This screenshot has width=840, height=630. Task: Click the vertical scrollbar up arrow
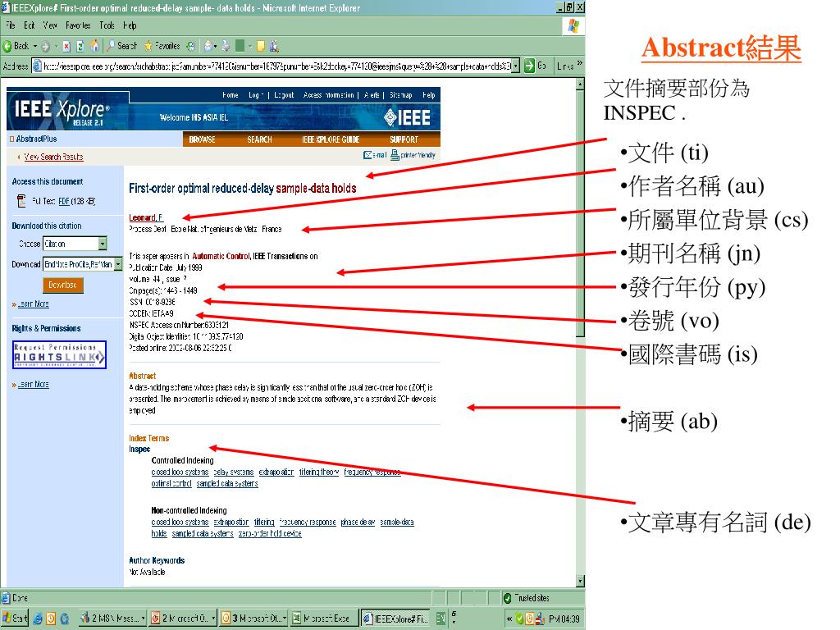click(x=580, y=84)
